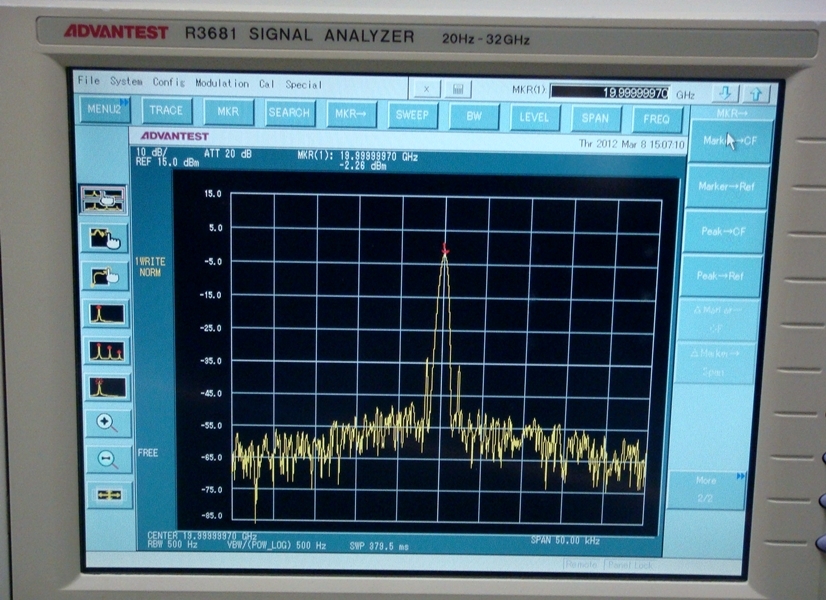
Task: Click the 10 dB/ scale label
Action: tap(151, 153)
